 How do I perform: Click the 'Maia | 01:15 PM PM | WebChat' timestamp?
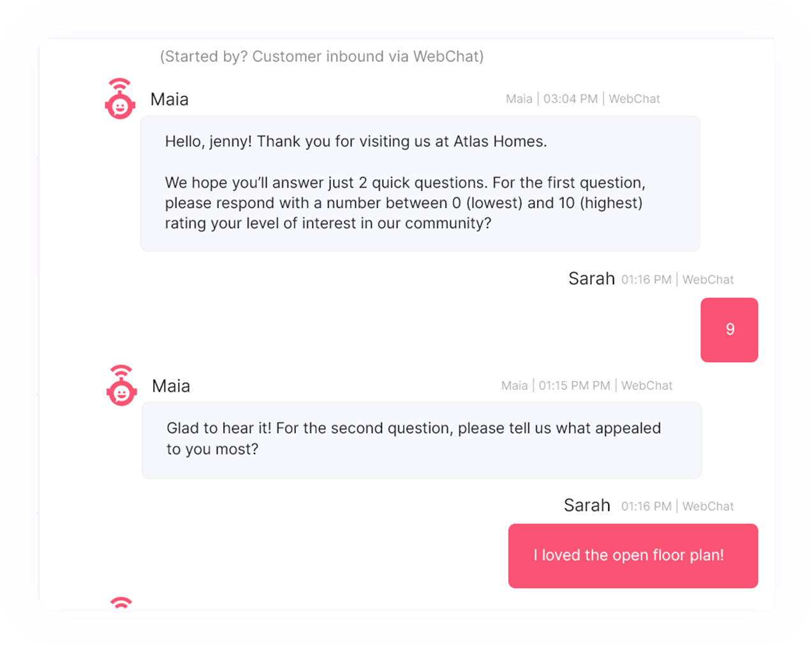(x=586, y=386)
